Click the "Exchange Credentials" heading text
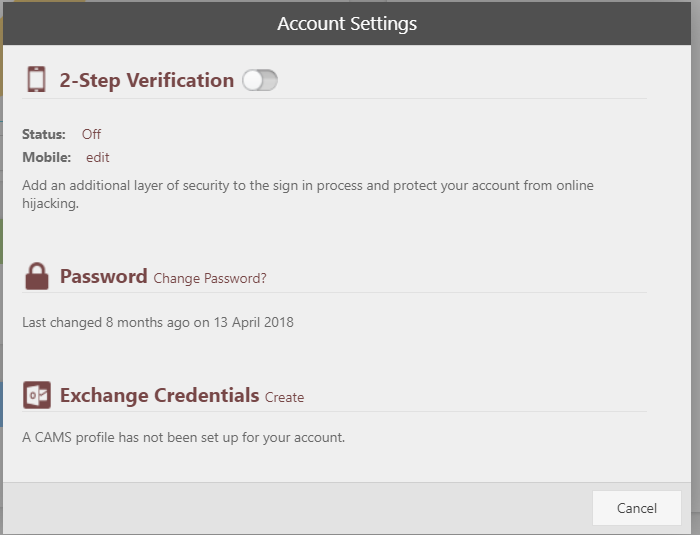Image resolution: width=700 pixels, height=535 pixels. (159, 395)
